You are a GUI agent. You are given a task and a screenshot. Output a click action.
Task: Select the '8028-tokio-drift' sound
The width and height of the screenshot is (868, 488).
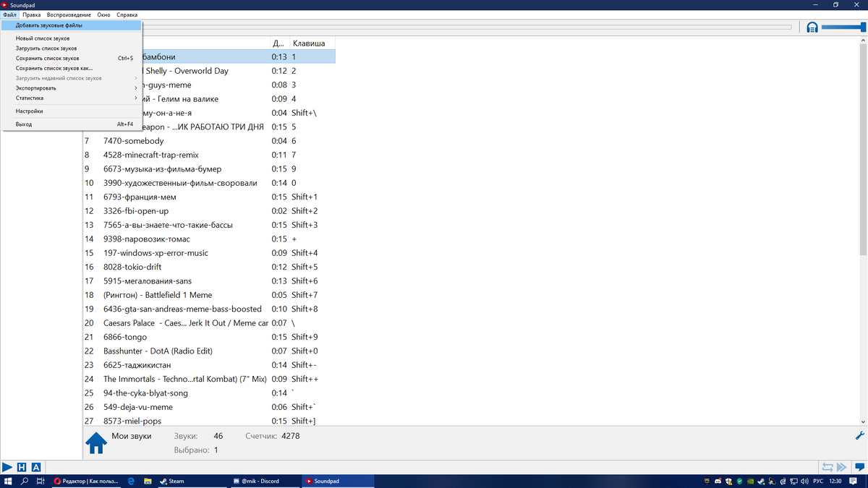(209, 267)
